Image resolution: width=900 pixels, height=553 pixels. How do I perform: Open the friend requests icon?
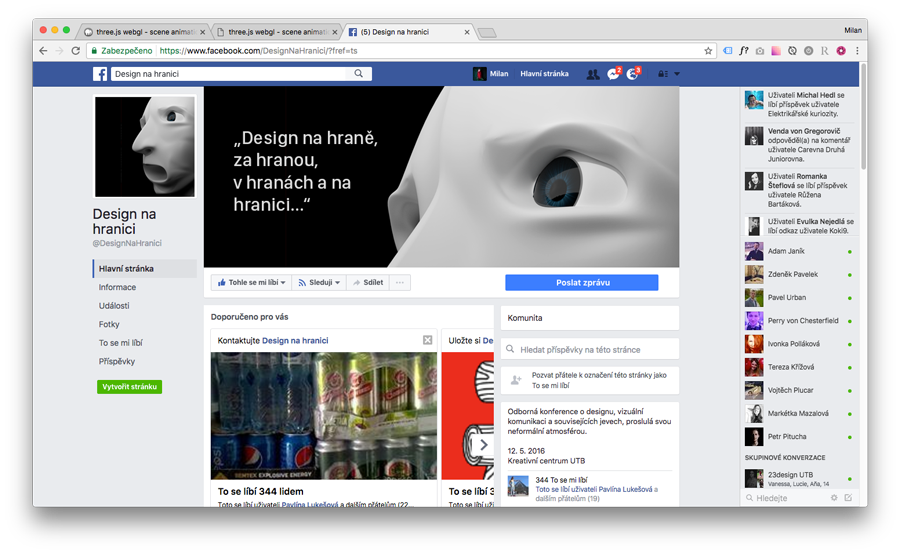593,74
